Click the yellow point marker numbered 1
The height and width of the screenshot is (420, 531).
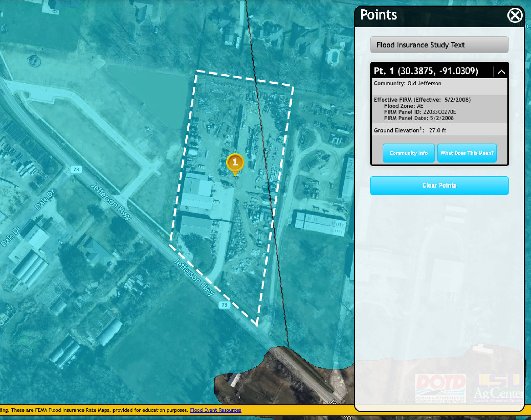235,163
